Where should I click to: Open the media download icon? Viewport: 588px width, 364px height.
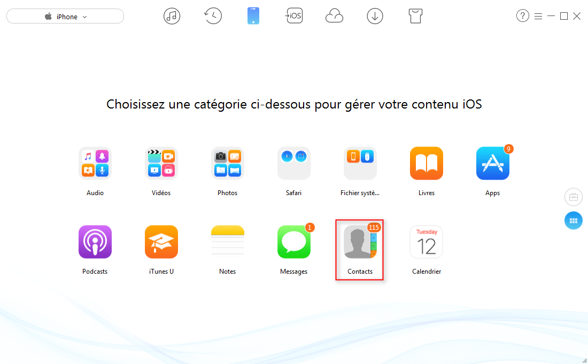(x=375, y=16)
